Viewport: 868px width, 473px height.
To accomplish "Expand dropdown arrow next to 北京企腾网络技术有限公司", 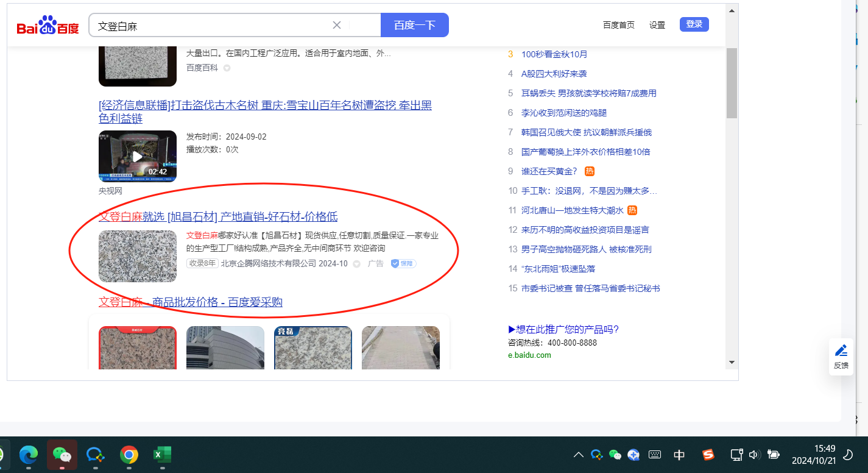I will (357, 264).
